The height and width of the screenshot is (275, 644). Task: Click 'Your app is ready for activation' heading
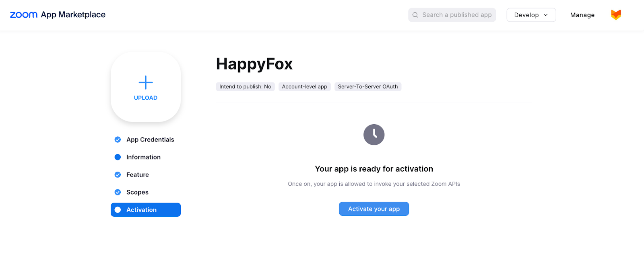click(x=374, y=169)
